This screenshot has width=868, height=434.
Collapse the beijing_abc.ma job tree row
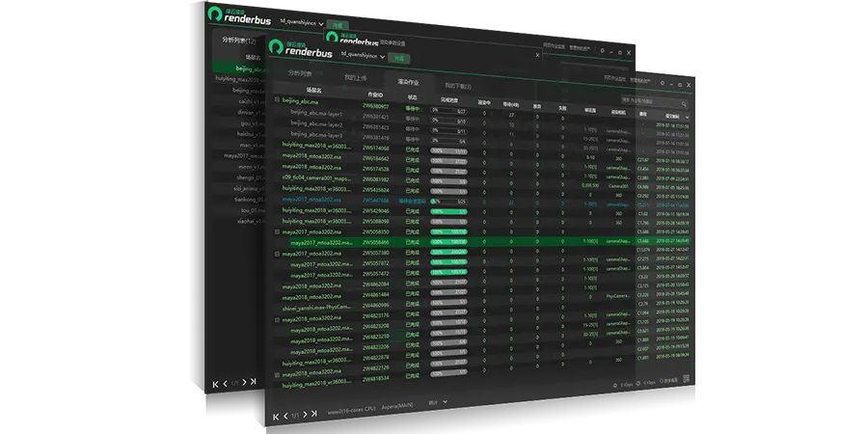[x=277, y=99]
